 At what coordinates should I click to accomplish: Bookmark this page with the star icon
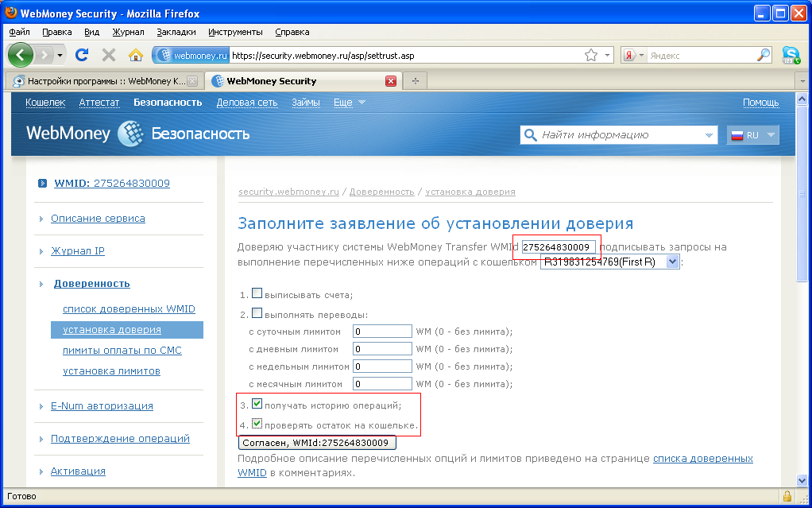click(x=591, y=55)
